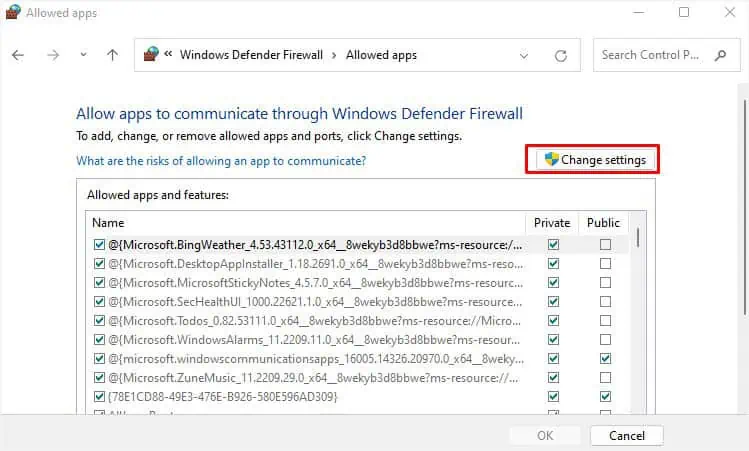Uncheck the Microsoft.Todos app checkbox
This screenshot has height=451, width=749.
click(98, 321)
